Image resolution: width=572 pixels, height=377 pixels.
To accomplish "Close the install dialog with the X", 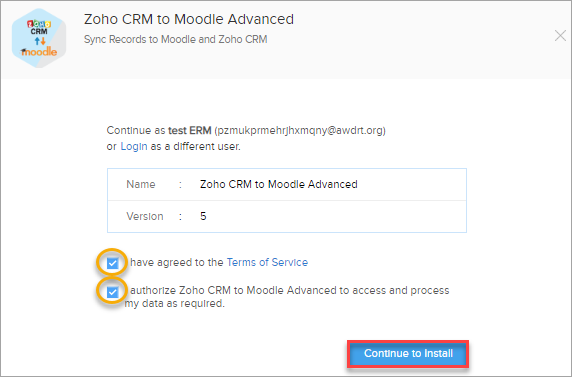I will [x=560, y=36].
